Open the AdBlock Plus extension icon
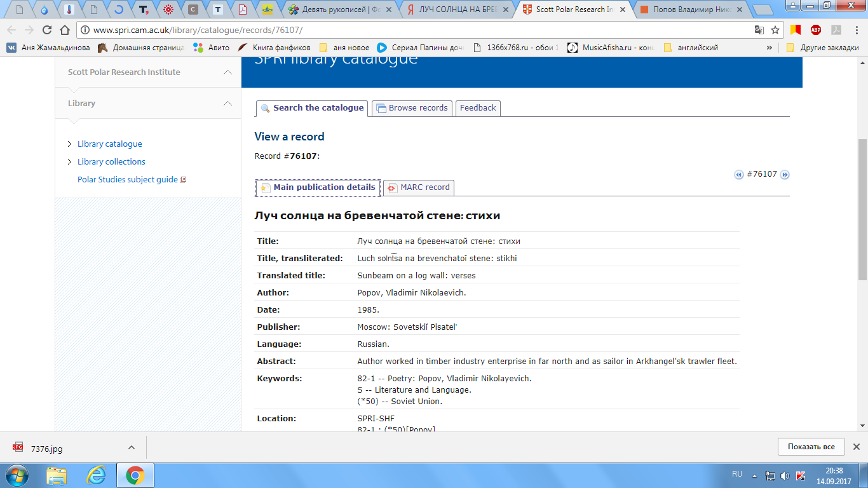This screenshot has width=868, height=488. pyautogui.click(x=815, y=30)
